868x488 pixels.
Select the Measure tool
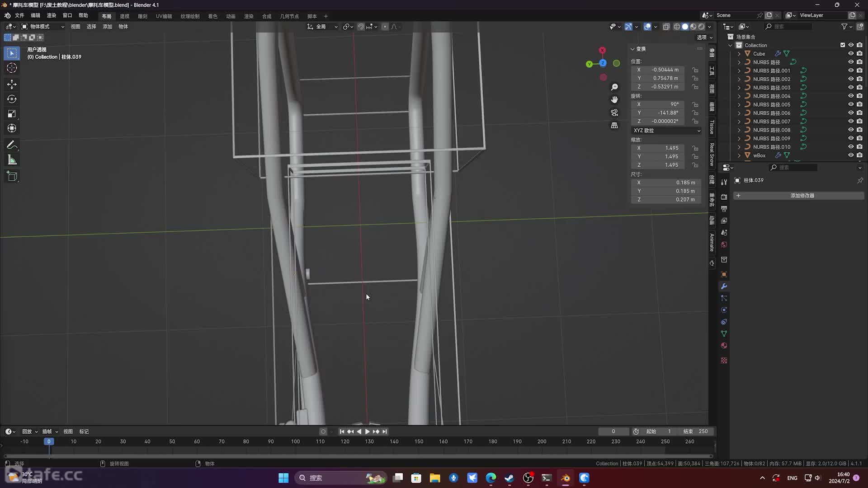(x=12, y=160)
